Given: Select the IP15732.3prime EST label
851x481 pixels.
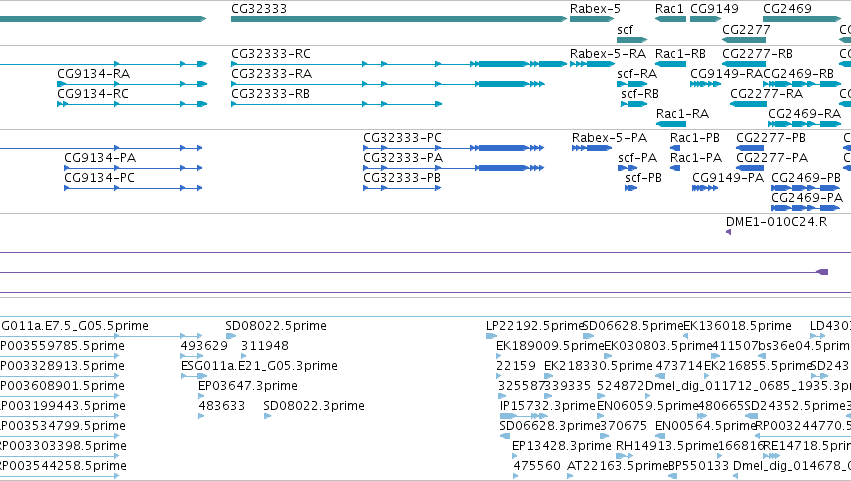Looking at the screenshot, I should pos(548,407).
